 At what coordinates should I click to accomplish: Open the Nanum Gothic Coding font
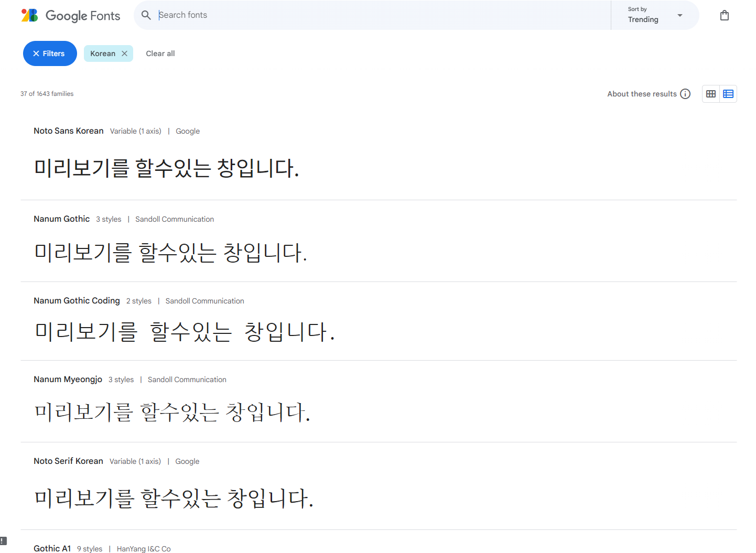(77, 301)
